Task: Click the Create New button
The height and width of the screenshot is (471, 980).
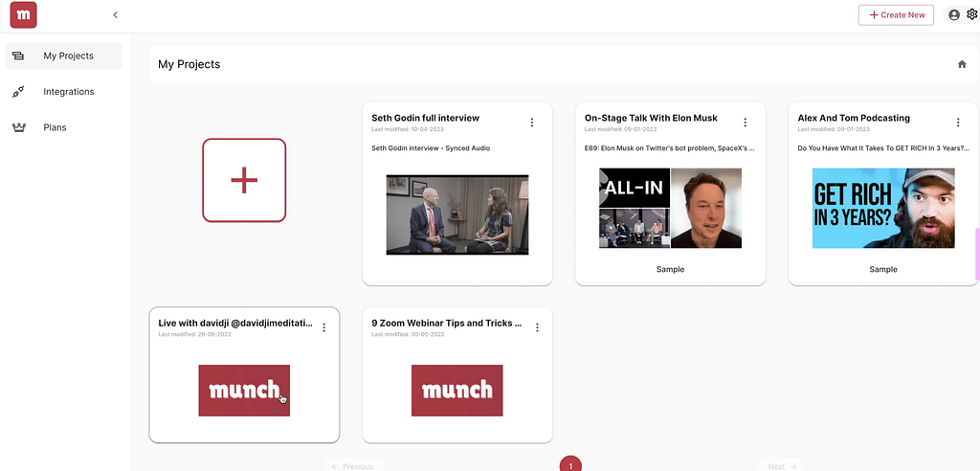Action: pyautogui.click(x=896, y=15)
